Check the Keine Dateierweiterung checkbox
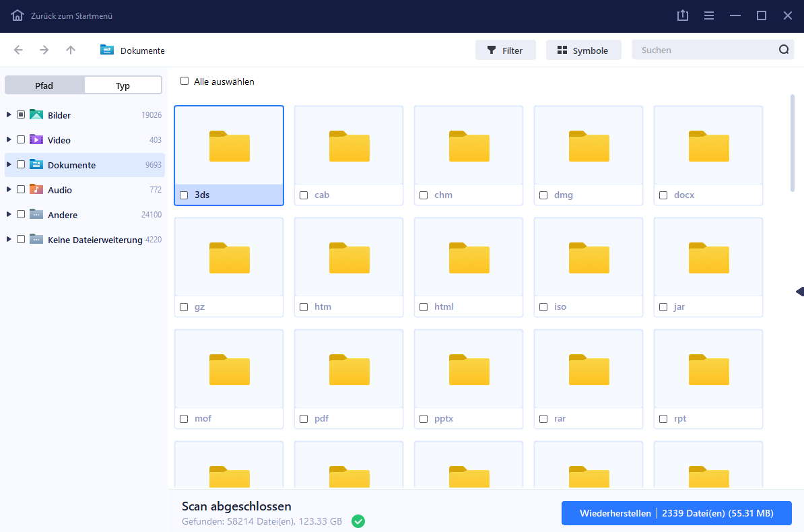This screenshot has height=532, width=804. (x=21, y=239)
